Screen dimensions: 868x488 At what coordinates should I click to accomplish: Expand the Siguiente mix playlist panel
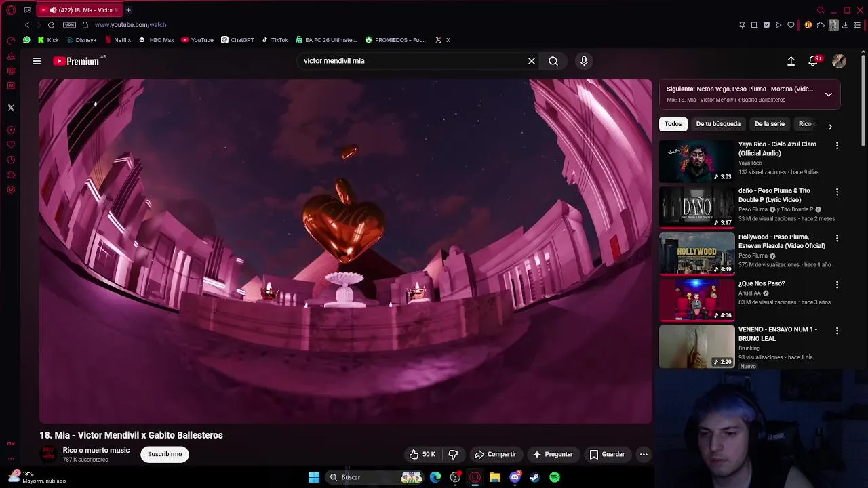point(829,94)
